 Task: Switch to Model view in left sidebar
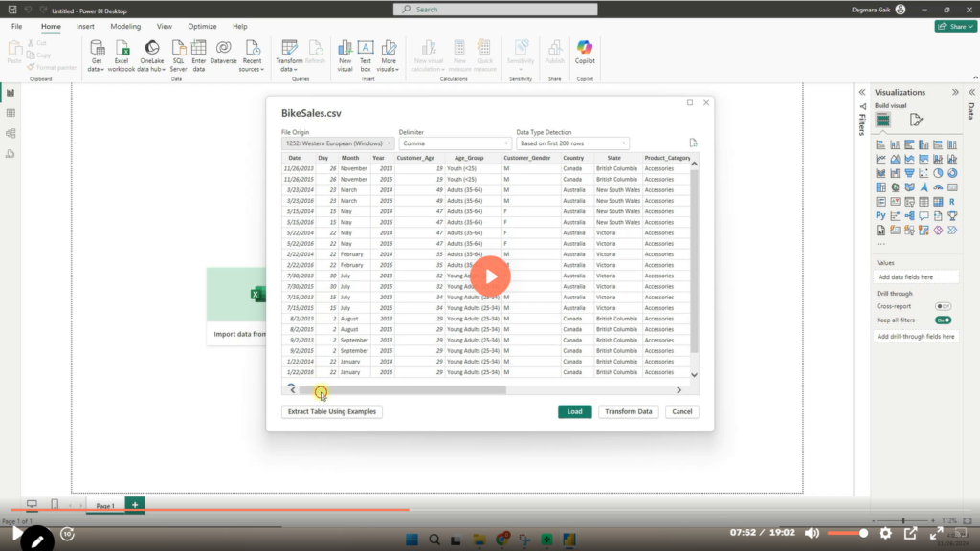(x=11, y=134)
